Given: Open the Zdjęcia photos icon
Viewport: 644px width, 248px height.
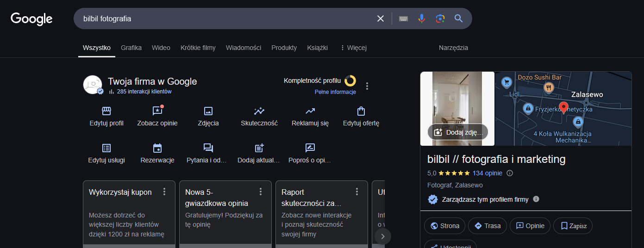Looking at the screenshot, I should coord(208,111).
